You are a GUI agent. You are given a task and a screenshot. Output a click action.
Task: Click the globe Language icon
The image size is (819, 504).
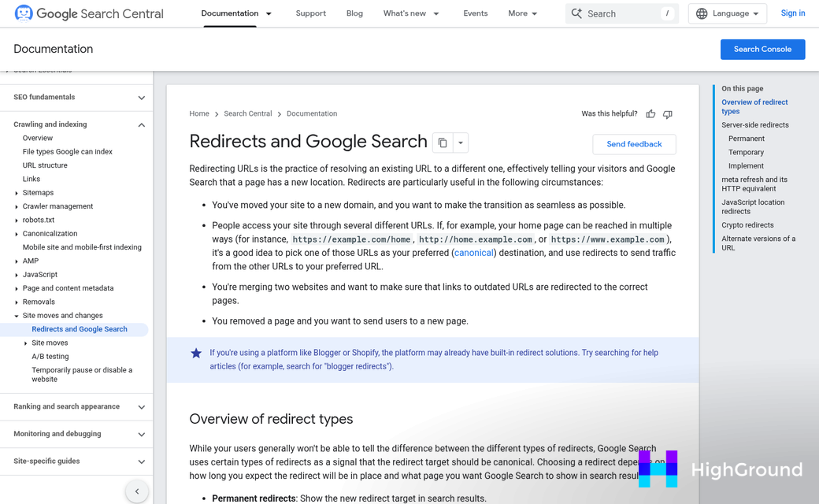pos(702,13)
